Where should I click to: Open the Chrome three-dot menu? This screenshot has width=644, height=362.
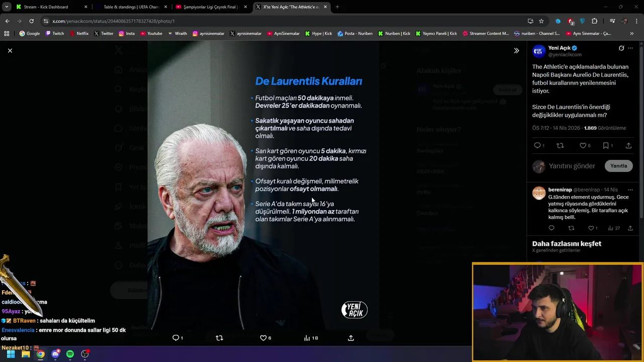point(637,21)
